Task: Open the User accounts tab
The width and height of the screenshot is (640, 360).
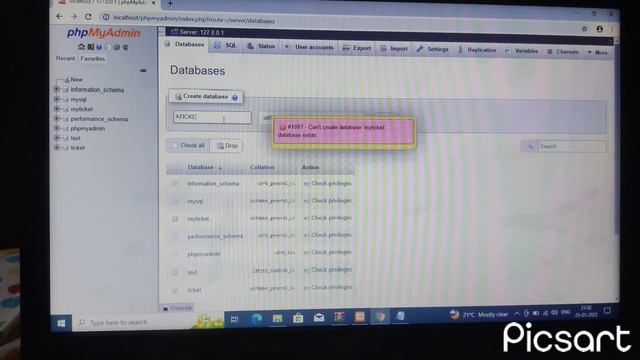Action: (x=309, y=47)
